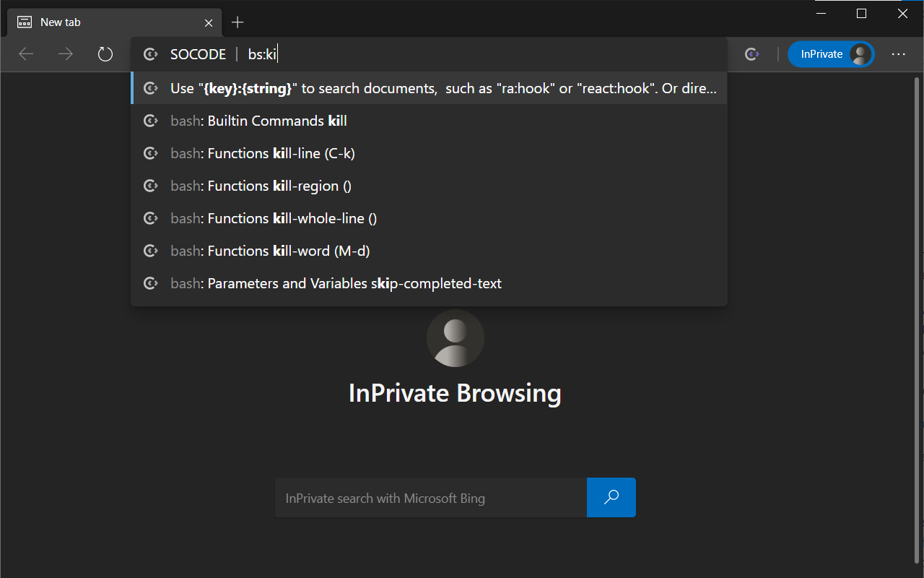The height and width of the screenshot is (578, 924).
Task: Click the reload page icon
Action: 105,53
